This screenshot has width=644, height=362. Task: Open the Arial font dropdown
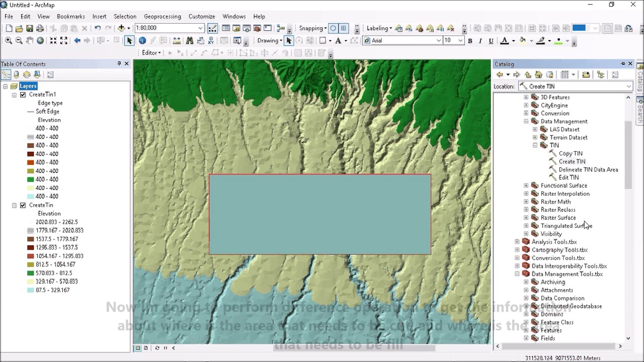(x=439, y=41)
